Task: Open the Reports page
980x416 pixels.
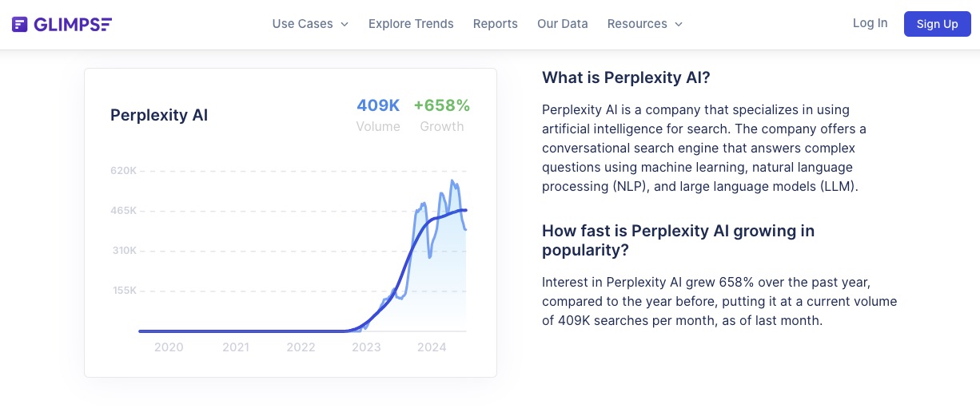Action: click(496, 24)
